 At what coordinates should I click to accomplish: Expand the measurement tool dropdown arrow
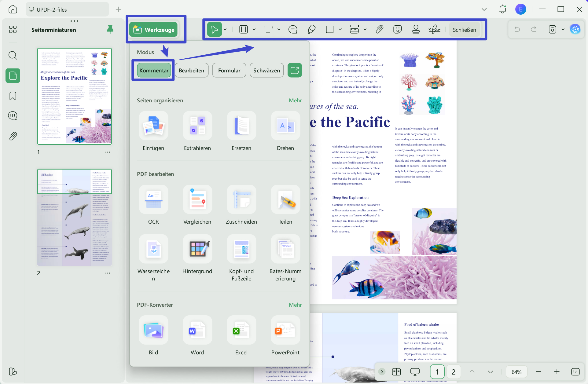365,30
